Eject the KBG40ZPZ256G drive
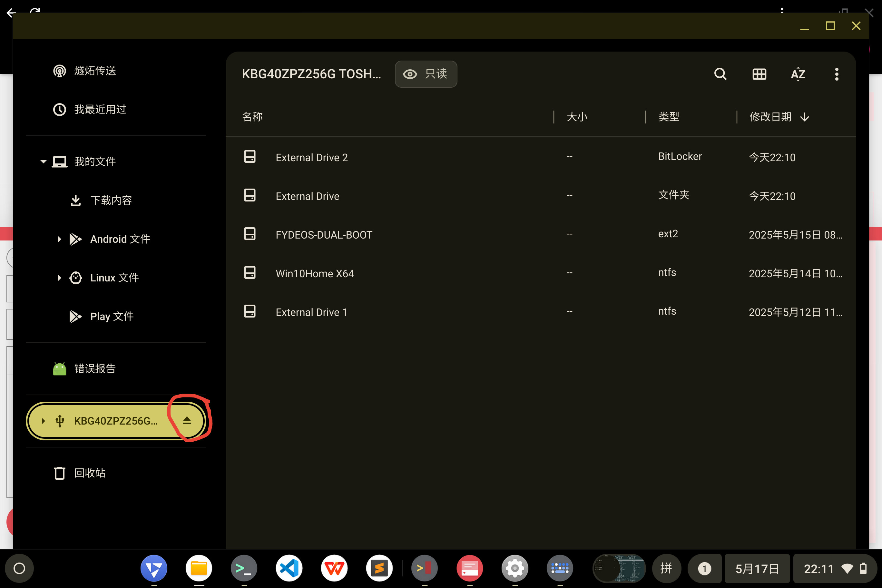The width and height of the screenshot is (882, 588). point(187,420)
